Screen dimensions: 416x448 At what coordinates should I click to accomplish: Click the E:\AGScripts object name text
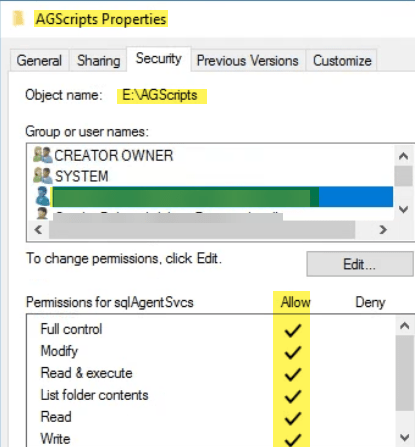click(160, 95)
